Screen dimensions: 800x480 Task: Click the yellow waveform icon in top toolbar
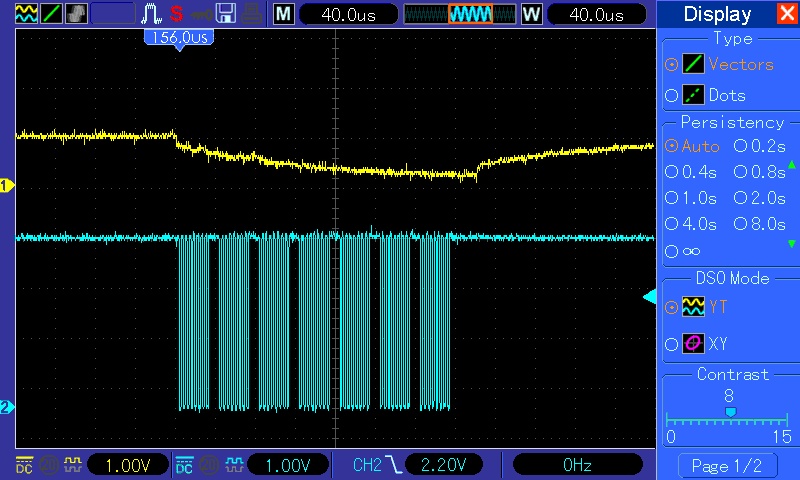(25, 14)
